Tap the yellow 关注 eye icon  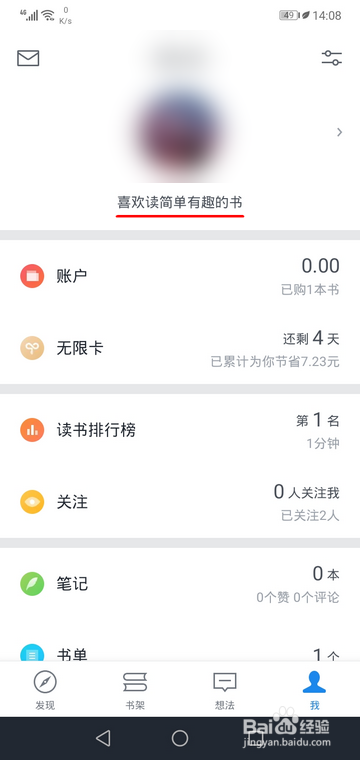click(32, 502)
